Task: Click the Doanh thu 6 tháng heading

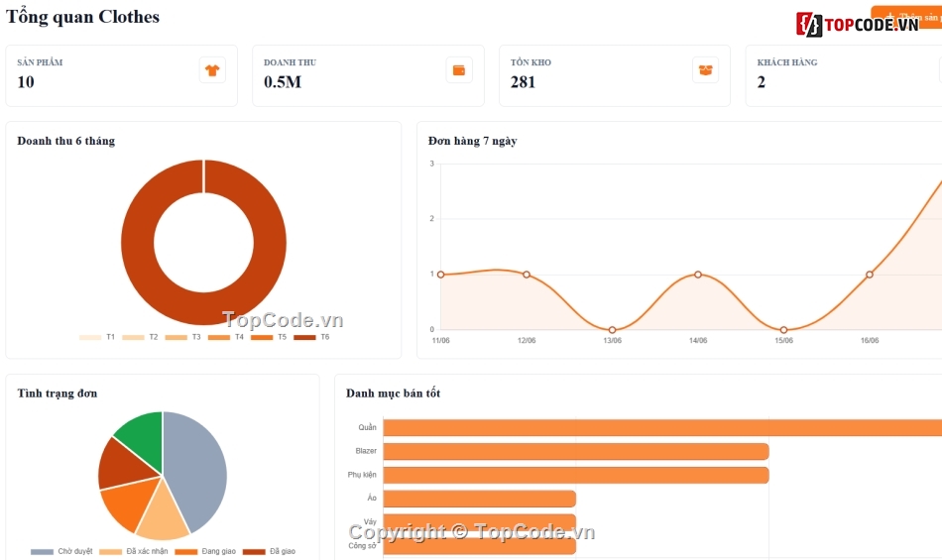Action: [x=66, y=141]
